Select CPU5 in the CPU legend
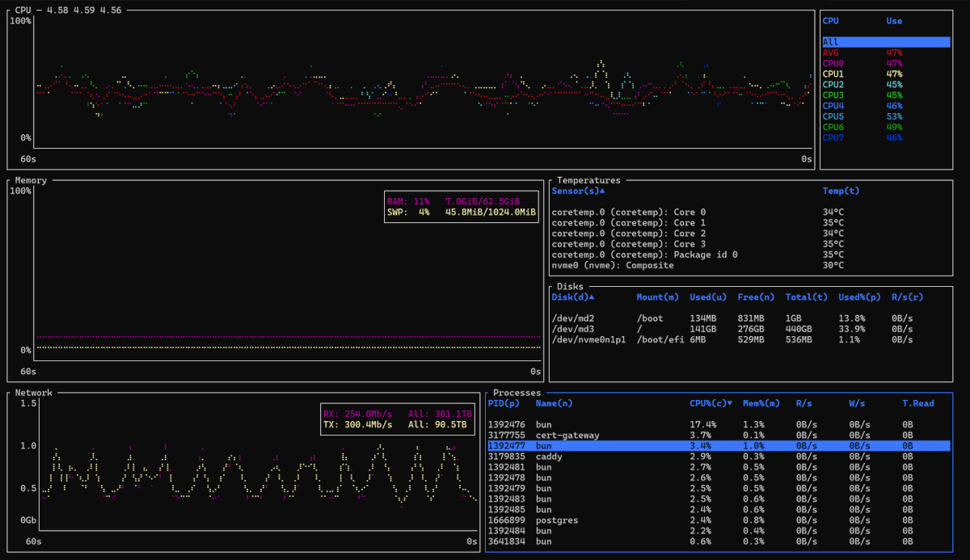 885,116
